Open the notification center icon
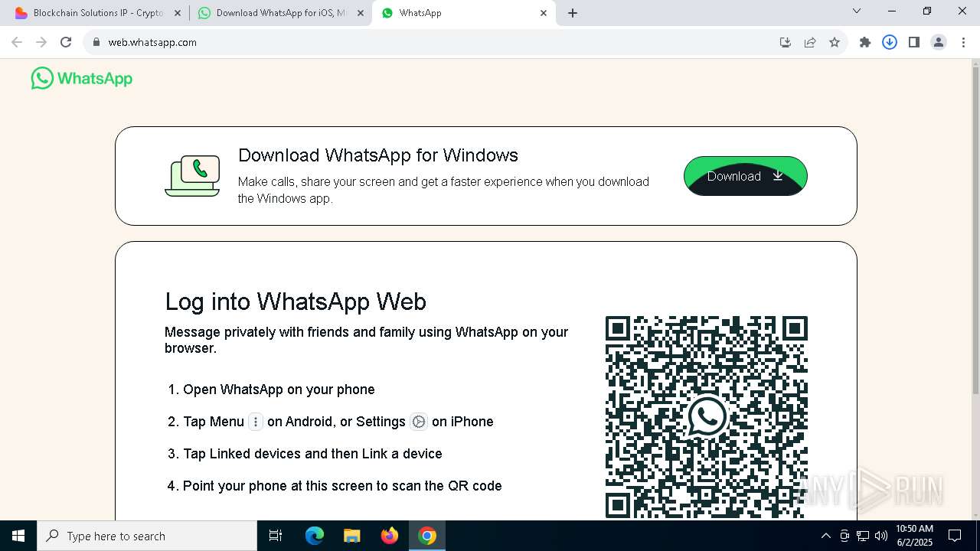The width and height of the screenshot is (980, 551). tap(955, 536)
